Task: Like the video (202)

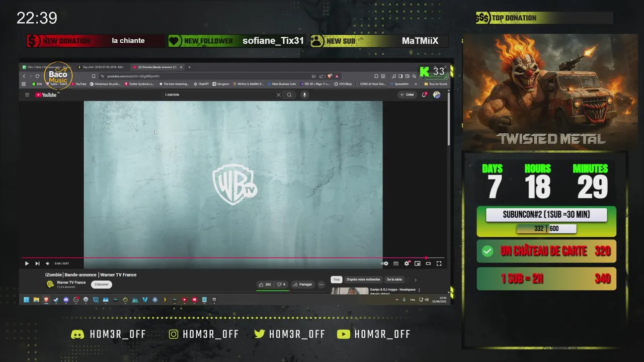Action: coord(264,285)
